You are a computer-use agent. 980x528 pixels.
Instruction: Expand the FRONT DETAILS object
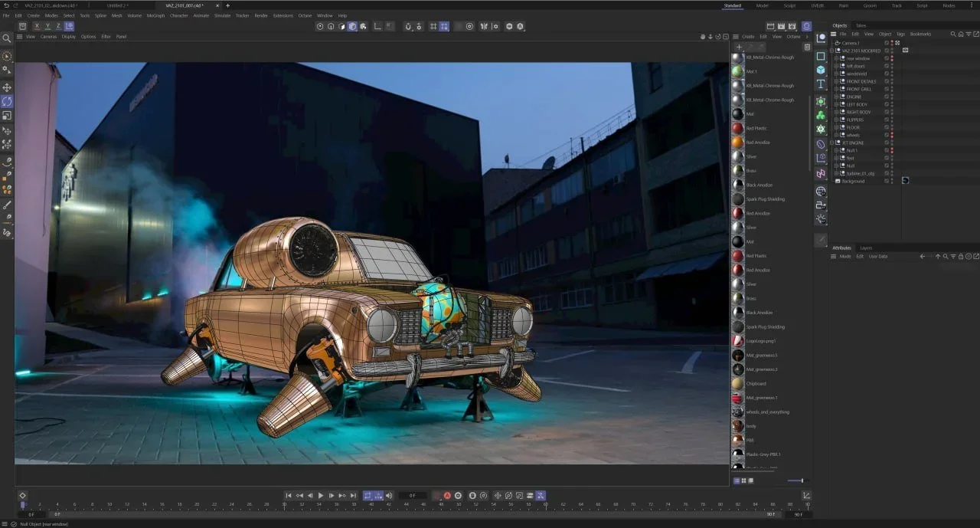836,81
